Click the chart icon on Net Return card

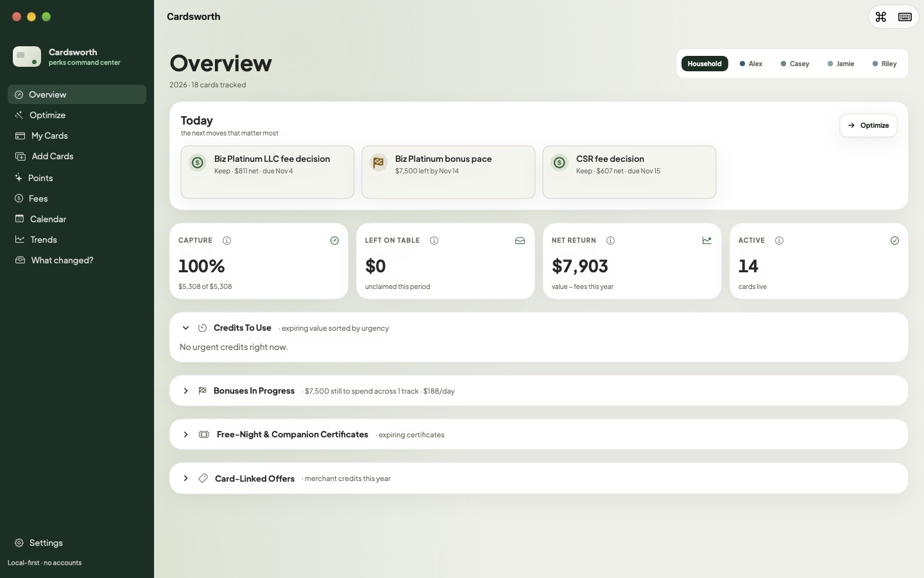tap(706, 240)
